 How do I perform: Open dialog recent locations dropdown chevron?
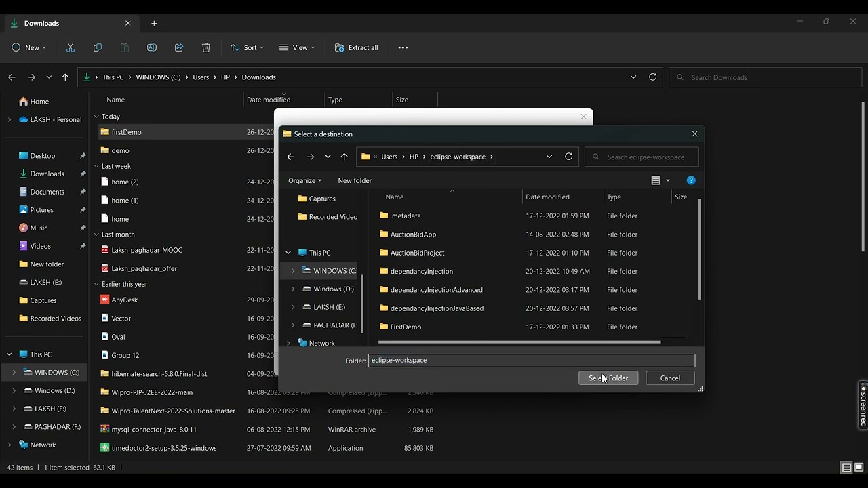point(328,157)
